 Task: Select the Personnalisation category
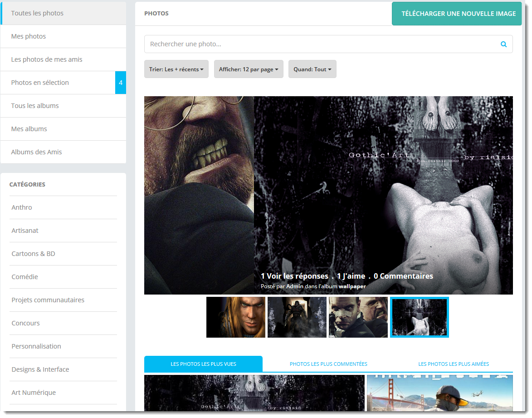click(63, 346)
